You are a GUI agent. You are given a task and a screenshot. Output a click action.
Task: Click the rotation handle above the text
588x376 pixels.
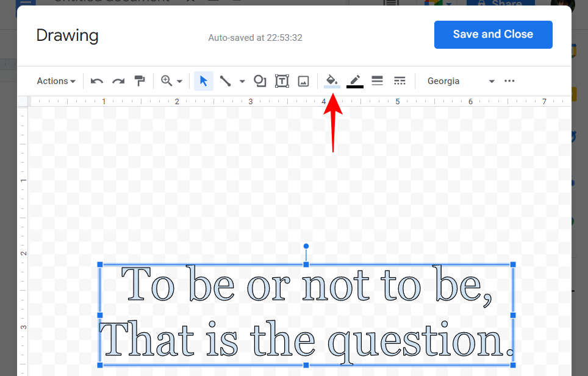[306, 246]
